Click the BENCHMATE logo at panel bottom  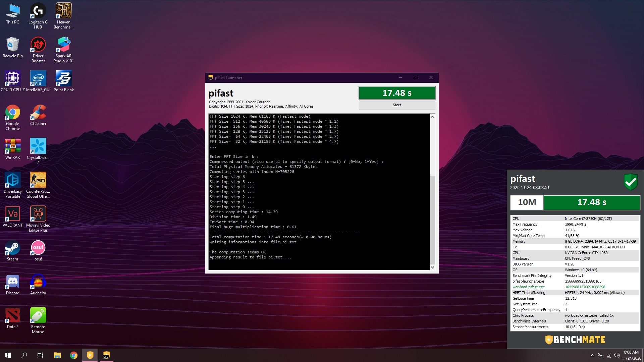[575, 340]
